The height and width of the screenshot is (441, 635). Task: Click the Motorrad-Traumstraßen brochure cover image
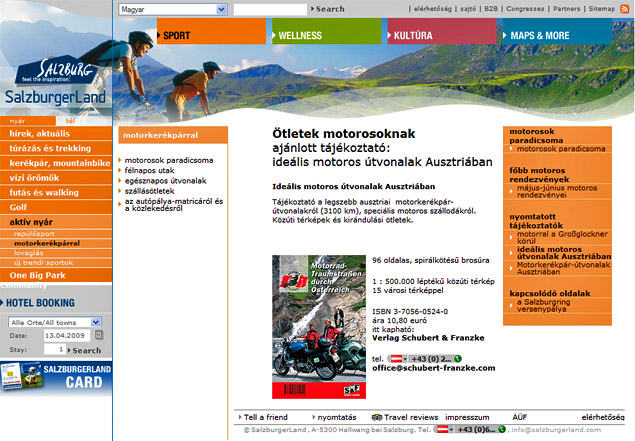tap(319, 326)
